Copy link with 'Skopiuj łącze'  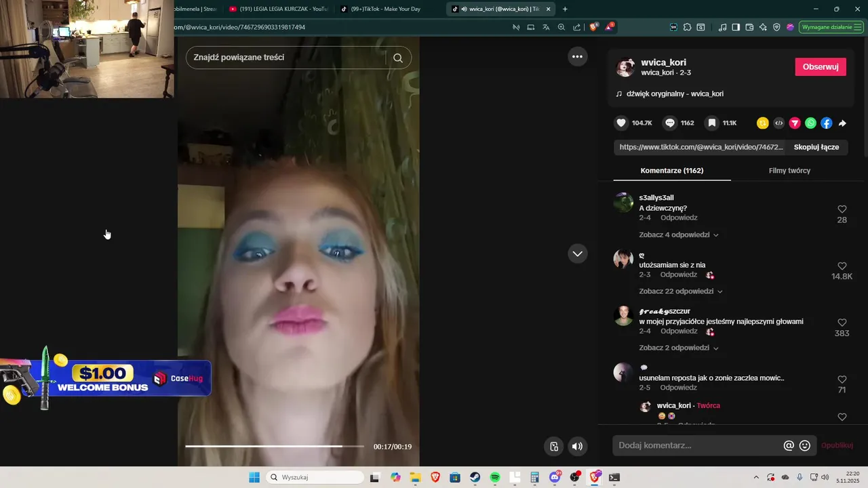(816, 147)
